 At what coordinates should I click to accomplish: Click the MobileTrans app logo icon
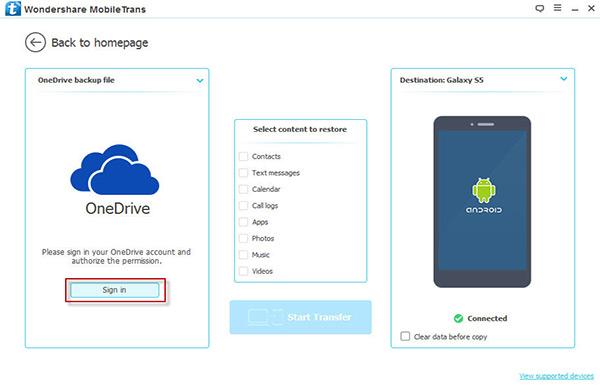(x=13, y=8)
